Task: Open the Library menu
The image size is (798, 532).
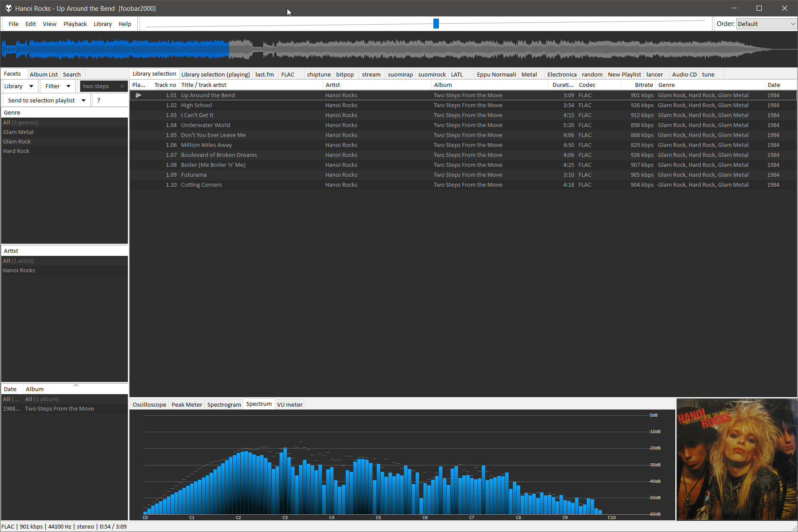Action: pyautogui.click(x=103, y=24)
